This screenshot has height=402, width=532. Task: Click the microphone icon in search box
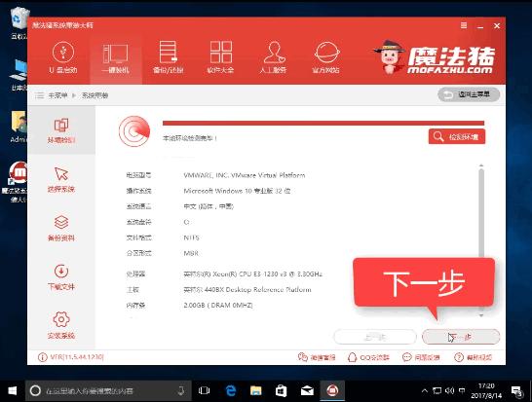(x=181, y=391)
